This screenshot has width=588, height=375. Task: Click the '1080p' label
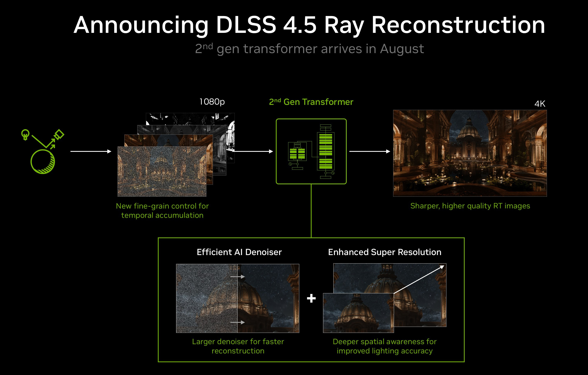click(212, 102)
